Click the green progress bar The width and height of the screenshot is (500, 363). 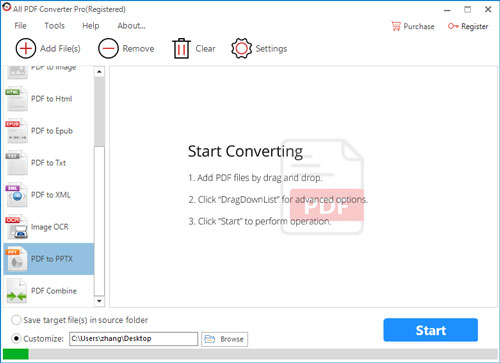coord(16,354)
